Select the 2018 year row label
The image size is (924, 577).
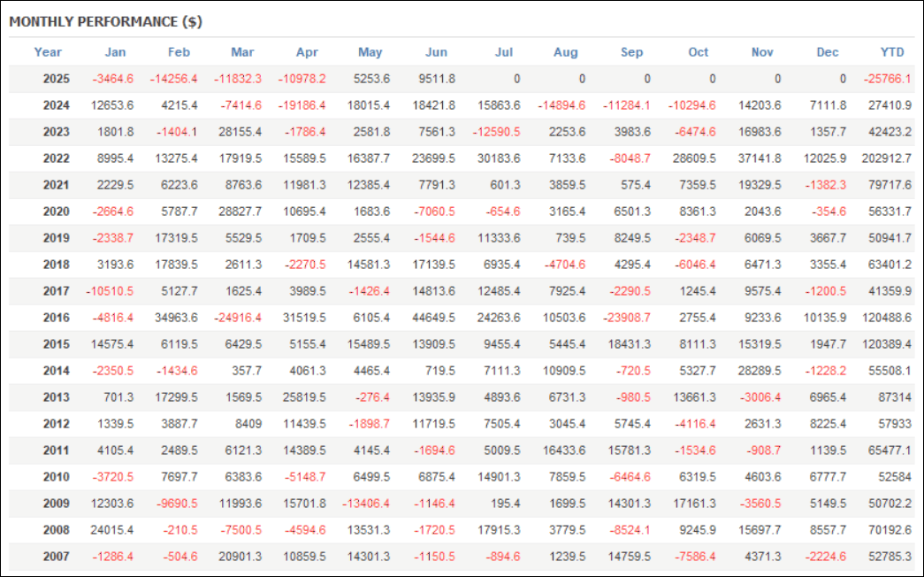56,265
